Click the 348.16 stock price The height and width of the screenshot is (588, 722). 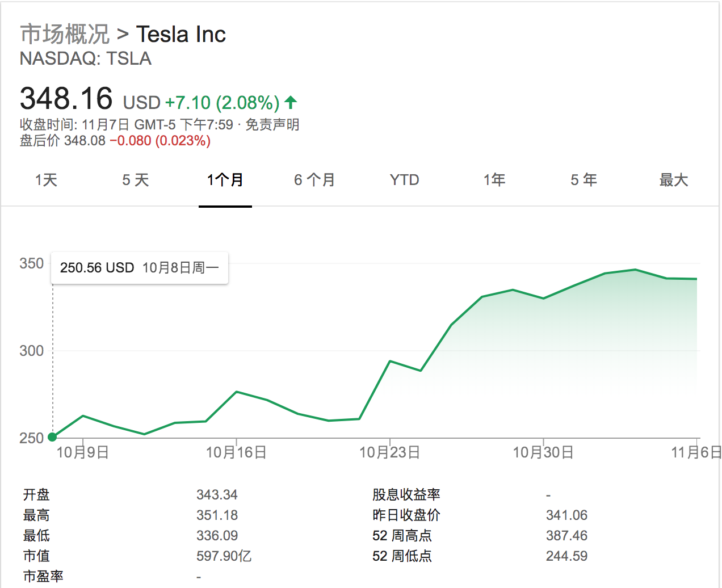(x=66, y=99)
